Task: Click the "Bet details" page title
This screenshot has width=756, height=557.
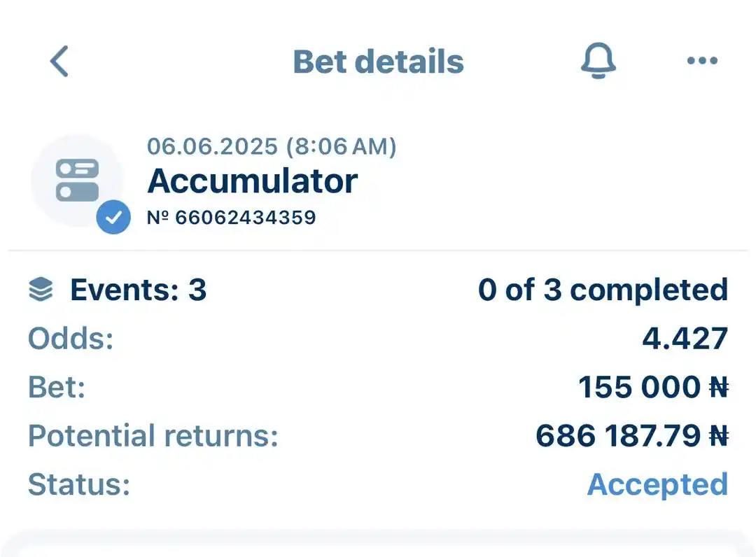Action: click(x=378, y=62)
